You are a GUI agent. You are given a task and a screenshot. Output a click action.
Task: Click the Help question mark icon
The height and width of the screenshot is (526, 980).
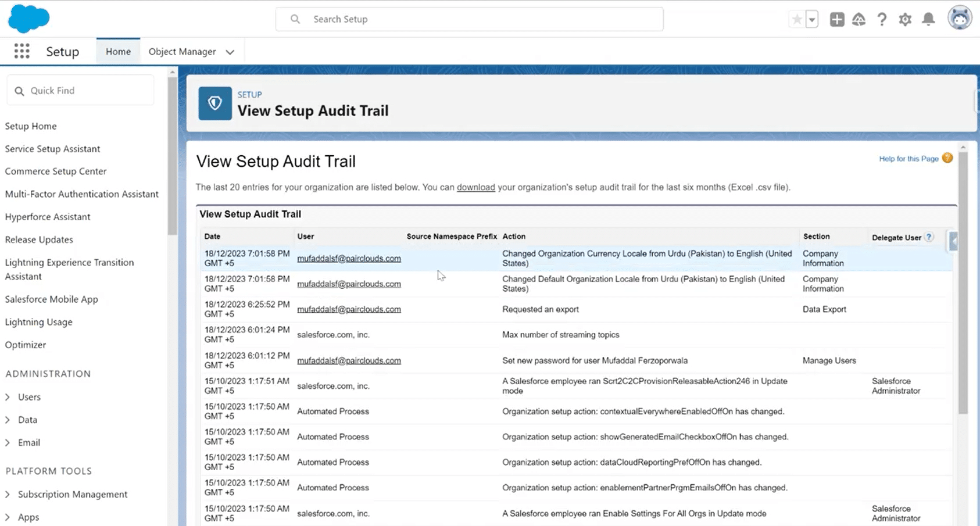click(882, 19)
